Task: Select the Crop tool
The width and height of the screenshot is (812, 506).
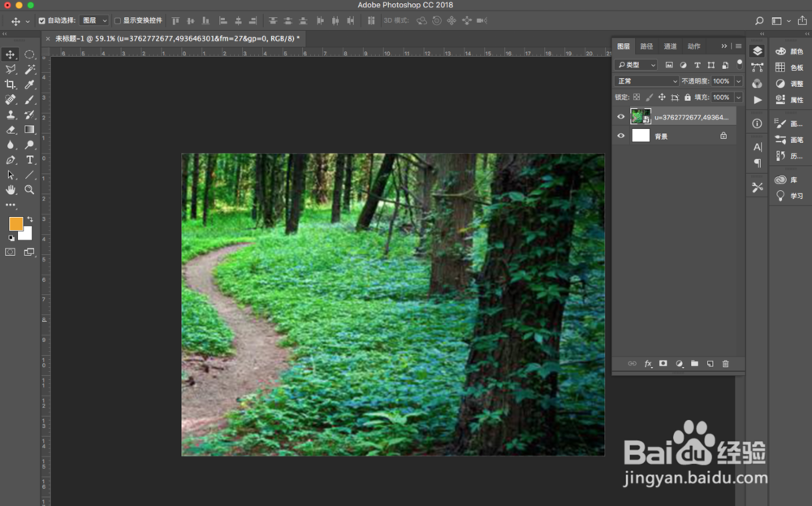Action: (x=11, y=84)
